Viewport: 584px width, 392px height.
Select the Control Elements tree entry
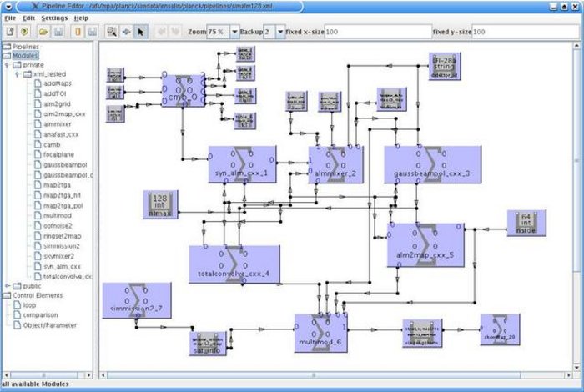click(x=38, y=295)
